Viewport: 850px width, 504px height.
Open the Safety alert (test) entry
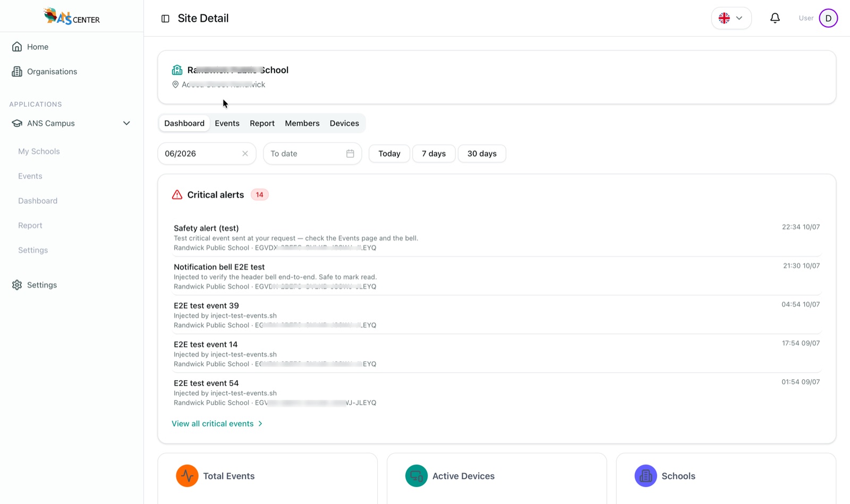click(x=497, y=237)
